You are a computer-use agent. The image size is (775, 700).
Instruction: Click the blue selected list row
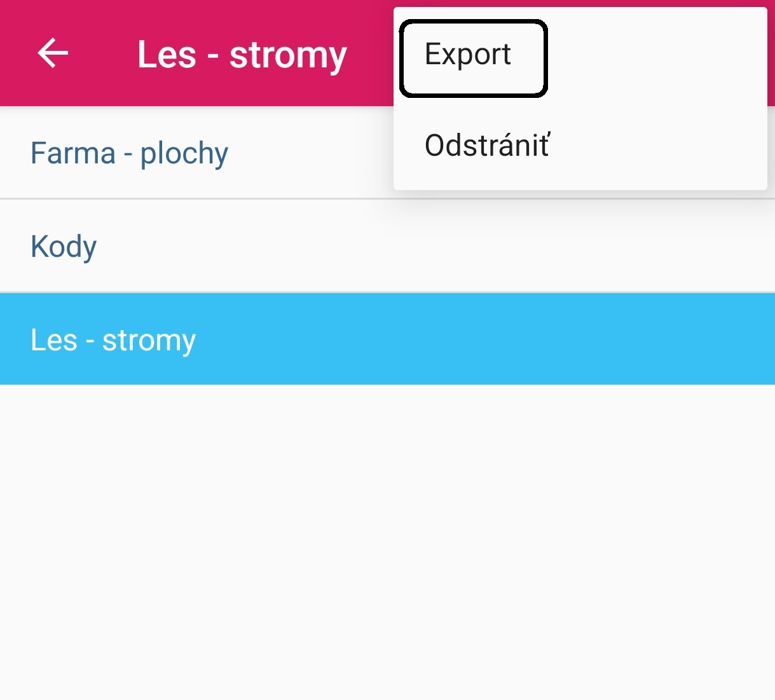(387, 339)
